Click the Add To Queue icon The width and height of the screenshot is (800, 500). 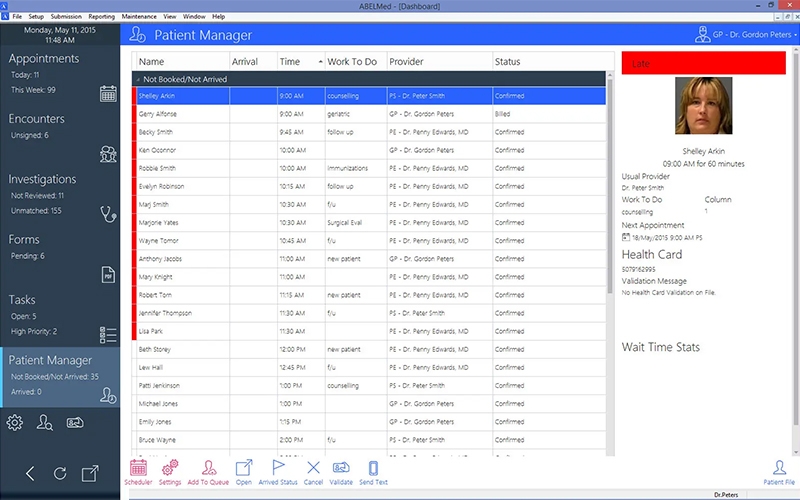click(208, 471)
